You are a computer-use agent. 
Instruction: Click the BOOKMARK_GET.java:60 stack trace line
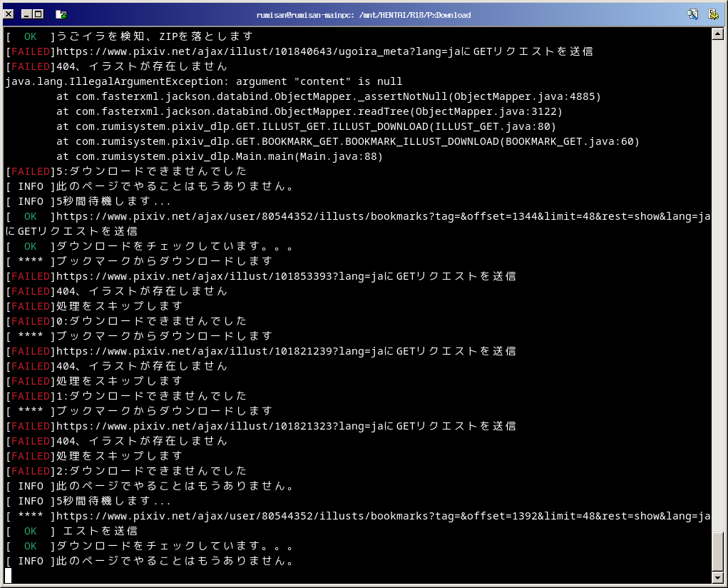pos(348,141)
